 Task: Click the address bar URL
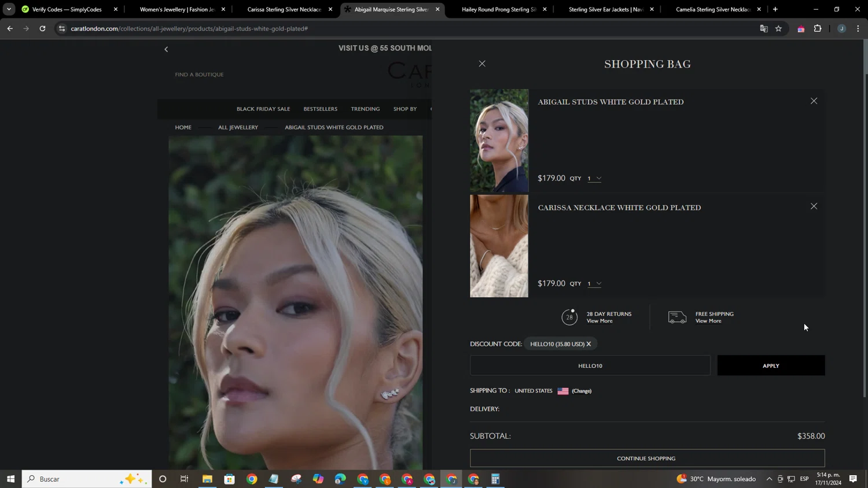(189, 28)
